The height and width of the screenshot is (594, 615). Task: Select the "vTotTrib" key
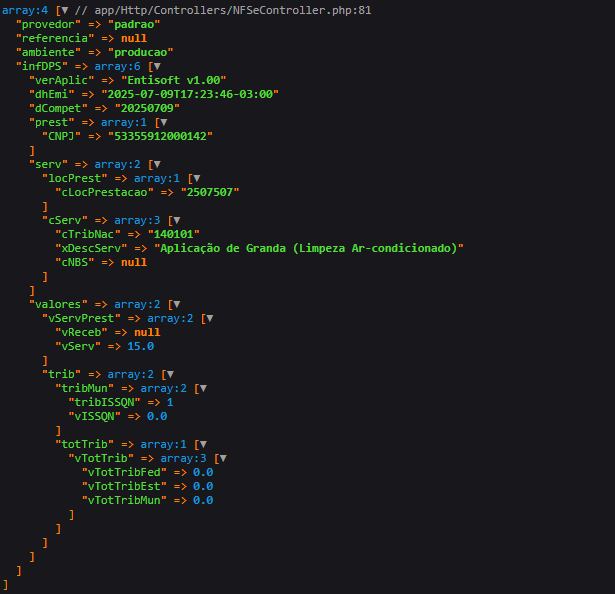pos(101,459)
